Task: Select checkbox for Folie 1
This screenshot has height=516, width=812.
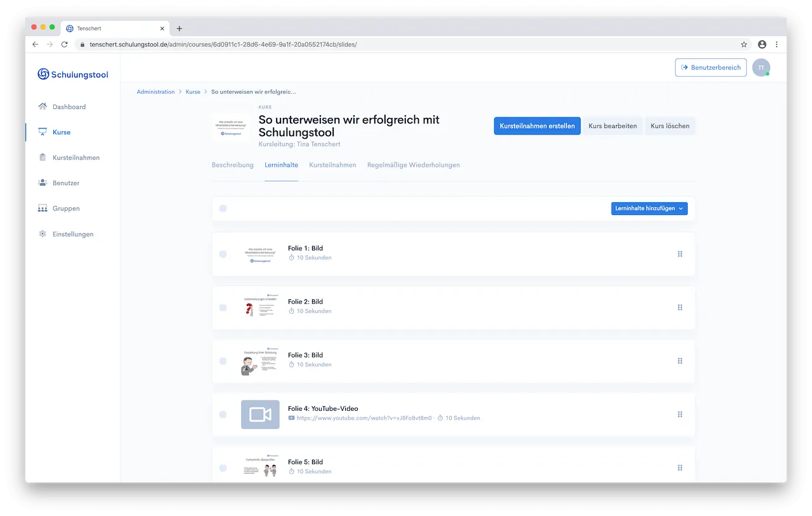Action: coord(223,254)
